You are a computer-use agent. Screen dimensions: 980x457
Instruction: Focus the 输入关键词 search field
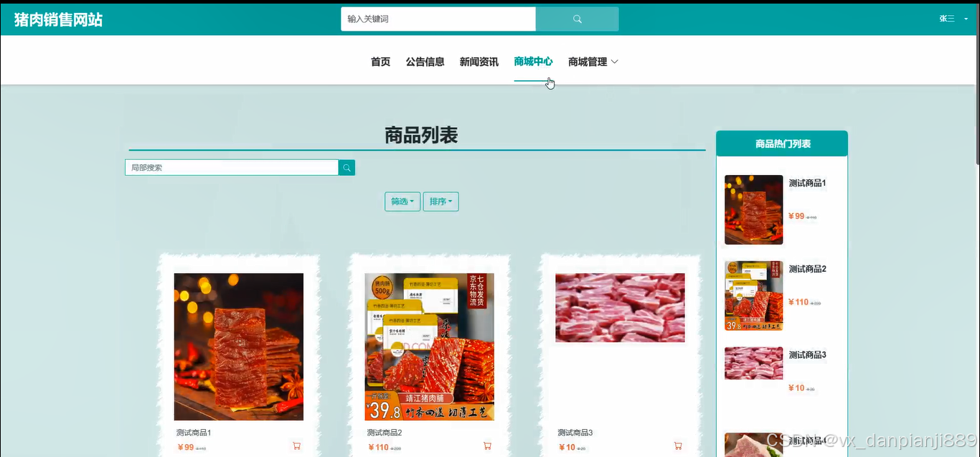(438, 19)
